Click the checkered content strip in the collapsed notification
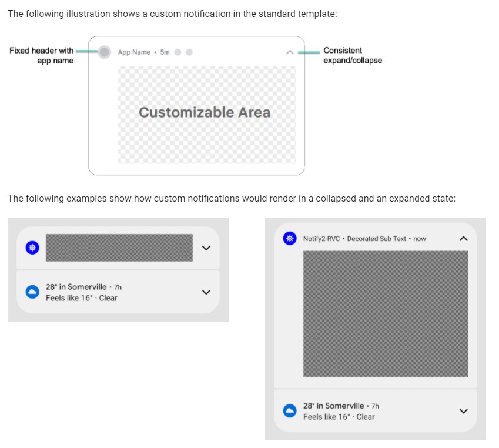 119,248
